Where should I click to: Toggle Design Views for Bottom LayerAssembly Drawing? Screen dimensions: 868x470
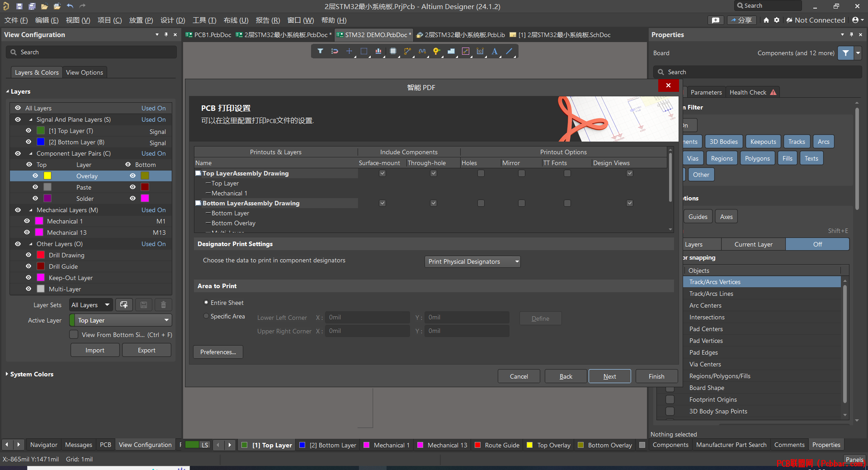630,203
